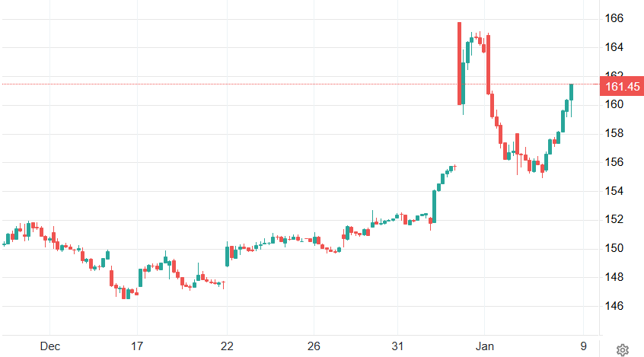This screenshot has width=644, height=357.
Task: Click the Dec label on time axis
Action: [x=50, y=346]
